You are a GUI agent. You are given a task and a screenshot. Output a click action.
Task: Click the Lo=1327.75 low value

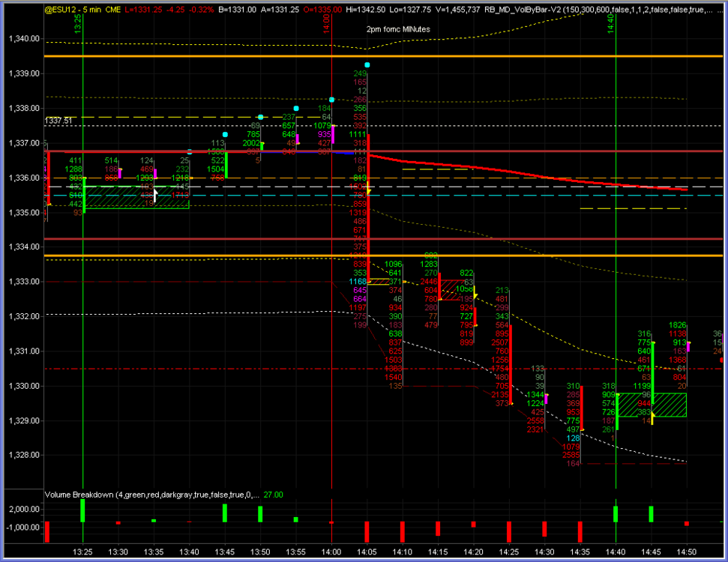(x=410, y=10)
